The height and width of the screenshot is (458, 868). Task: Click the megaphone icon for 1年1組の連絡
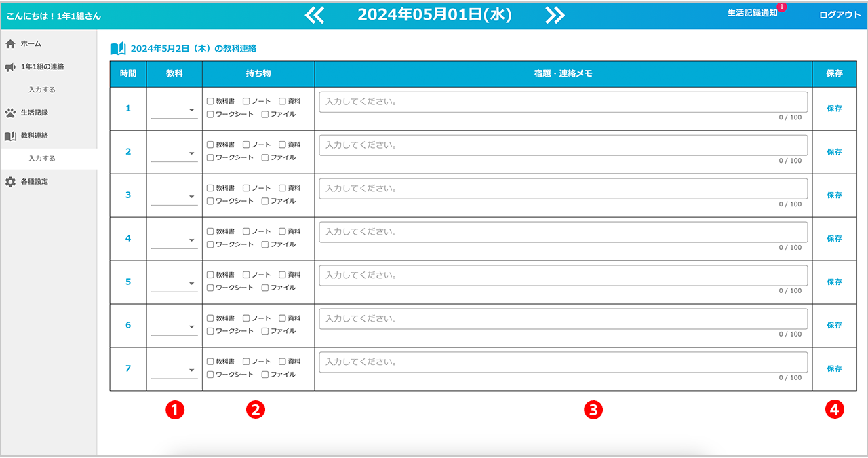[x=10, y=67]
